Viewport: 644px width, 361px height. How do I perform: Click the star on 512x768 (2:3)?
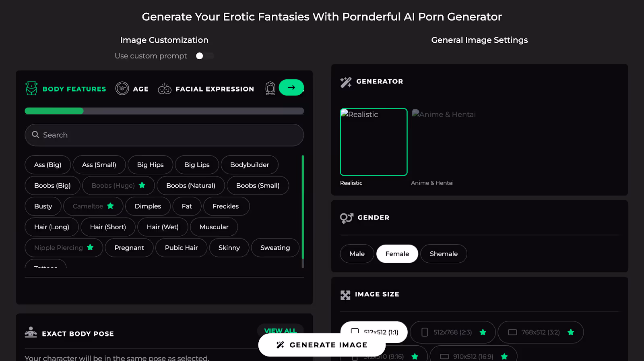pyautogui.click(x=483, y=332)
